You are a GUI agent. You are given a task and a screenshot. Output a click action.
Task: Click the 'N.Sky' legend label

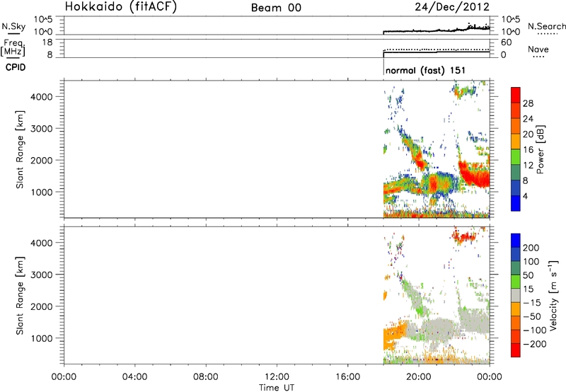13,26
